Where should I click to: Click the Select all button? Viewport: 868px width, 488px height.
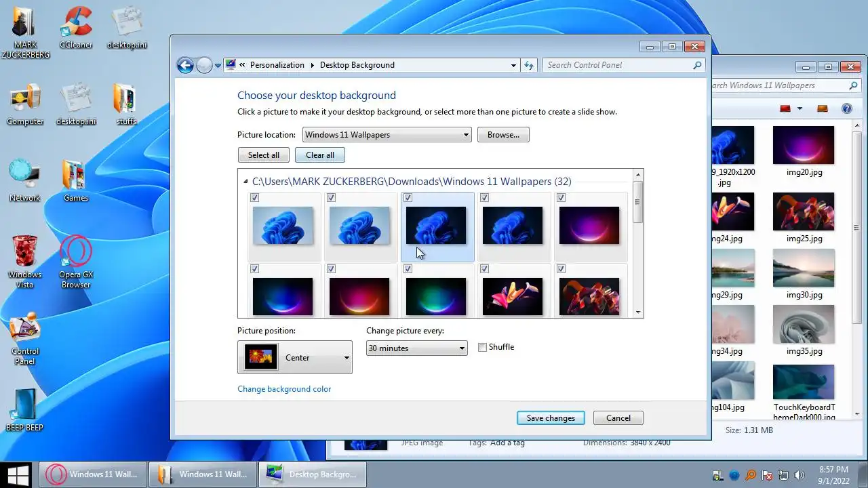tap(264, 155)
